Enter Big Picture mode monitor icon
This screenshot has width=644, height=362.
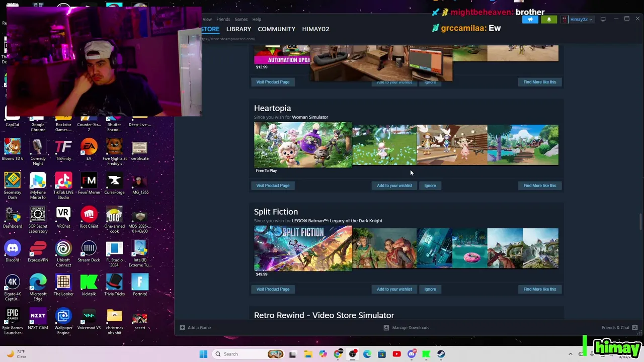pos(603,20)
